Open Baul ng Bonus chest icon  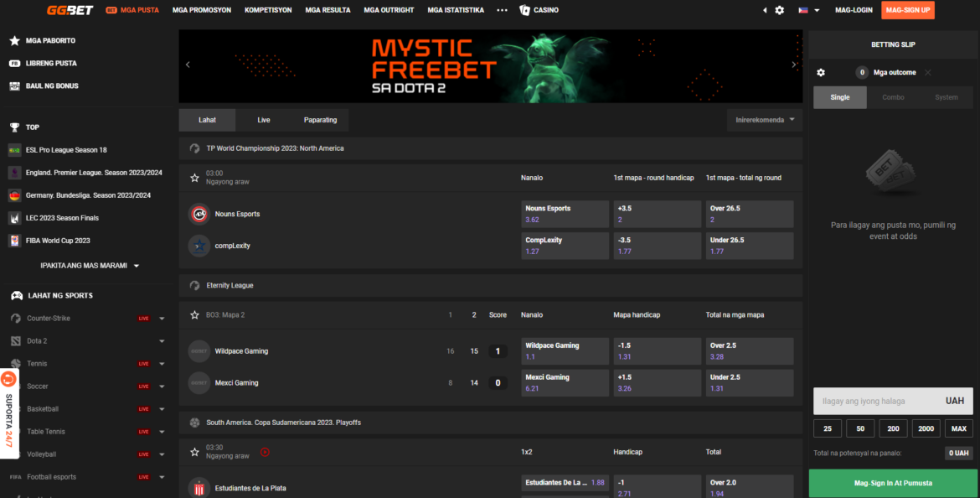click(14, 86)
